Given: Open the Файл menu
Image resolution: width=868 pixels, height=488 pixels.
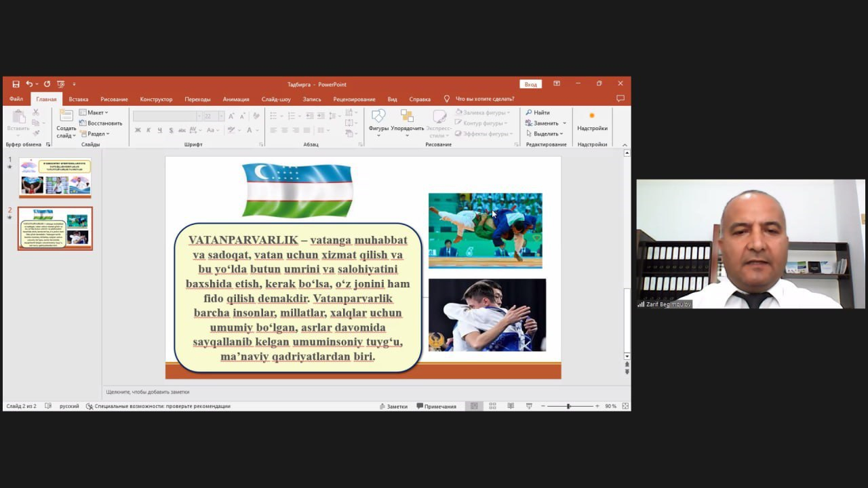Looking at the screenshot, I should 16,99.
